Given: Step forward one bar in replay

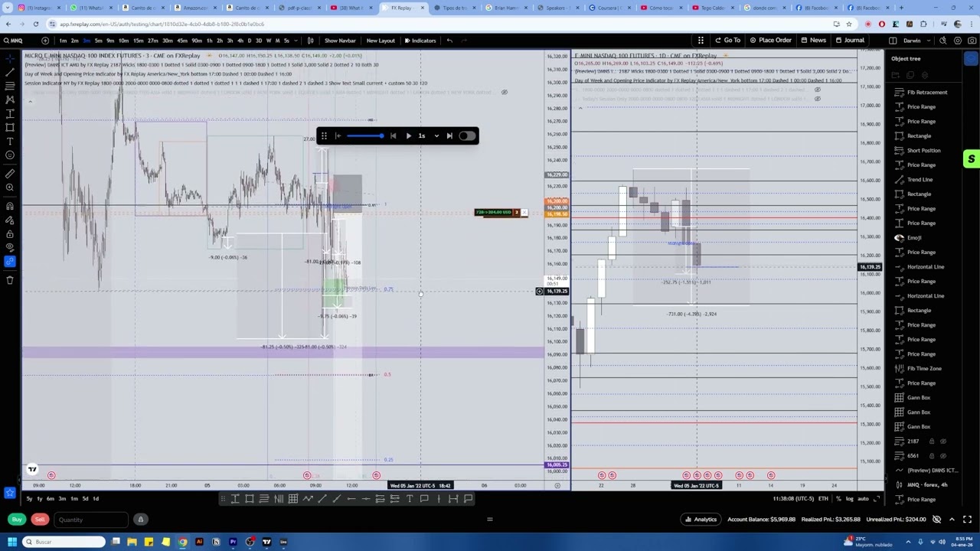Looking at the screenshot, I should (x=449, y=136).
